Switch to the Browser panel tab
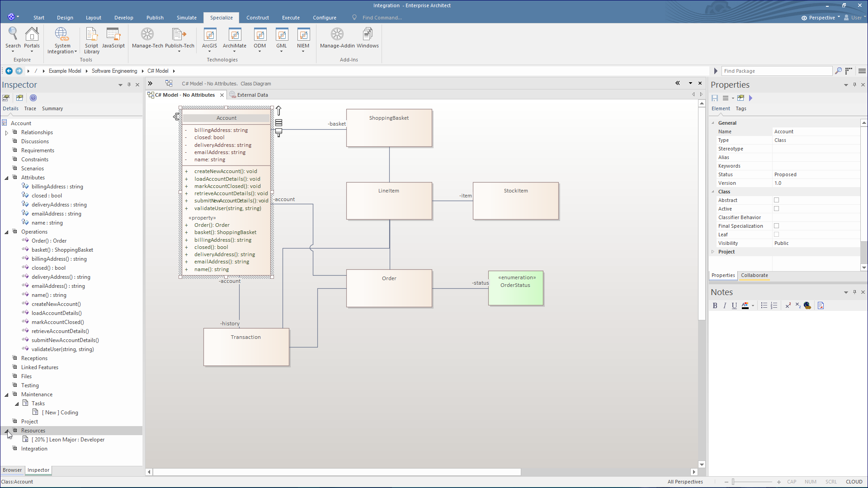The image size is (868, 488). click(x=12, y=470)
